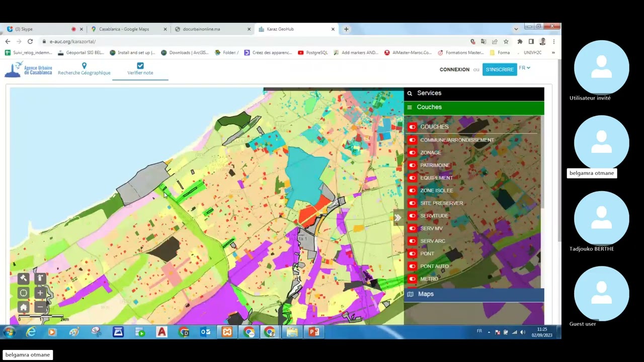This screenshot has width=644, height=362.
Task: Open File Explorer from the taskbar
Action: click(292, 332)
